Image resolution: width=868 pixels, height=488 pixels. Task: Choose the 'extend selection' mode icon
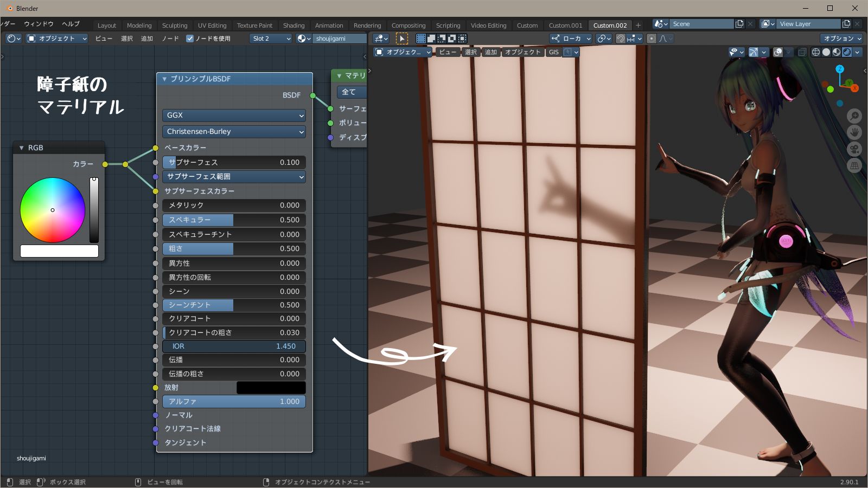431,38
